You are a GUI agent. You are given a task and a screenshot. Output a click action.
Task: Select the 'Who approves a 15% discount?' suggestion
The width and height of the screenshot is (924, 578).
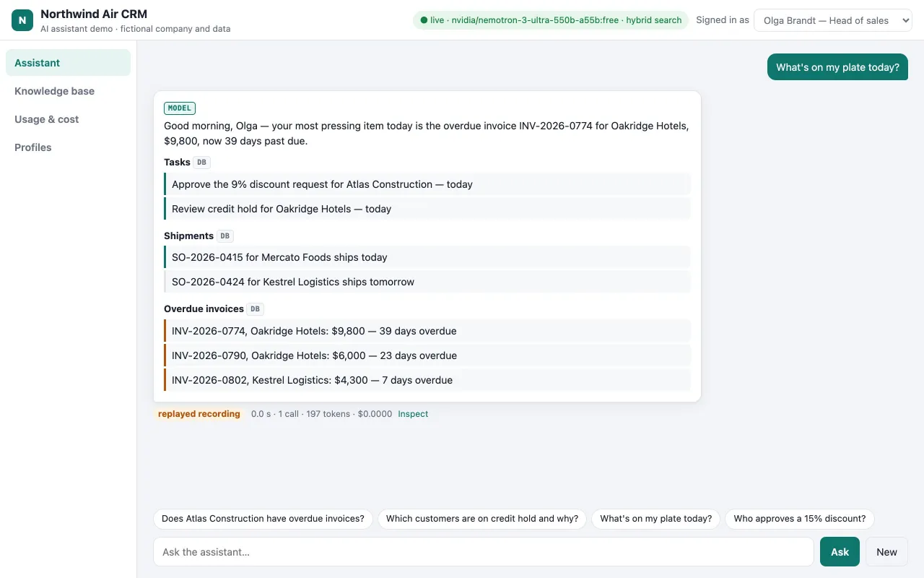800,519
